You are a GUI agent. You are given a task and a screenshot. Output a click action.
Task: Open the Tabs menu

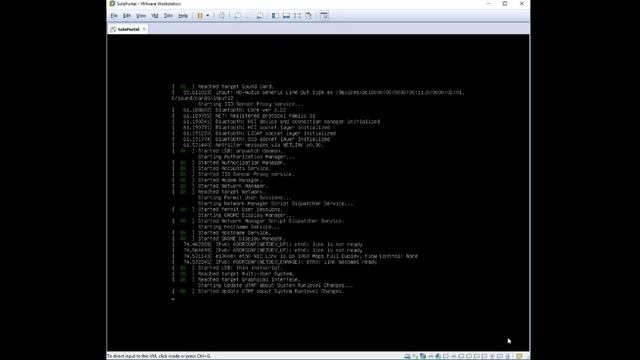pyautogui.click(x=168, y=16)
